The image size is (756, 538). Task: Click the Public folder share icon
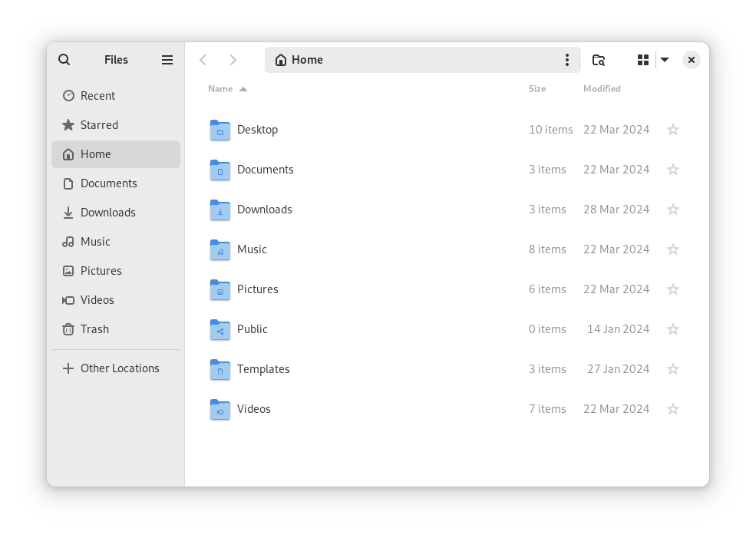(220, 330)
